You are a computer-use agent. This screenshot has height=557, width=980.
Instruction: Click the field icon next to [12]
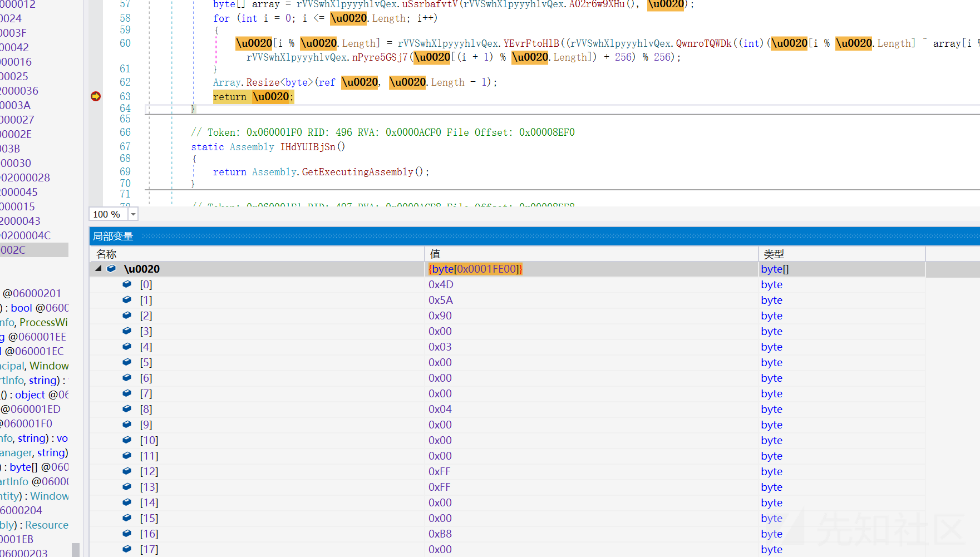click(127, 471)
